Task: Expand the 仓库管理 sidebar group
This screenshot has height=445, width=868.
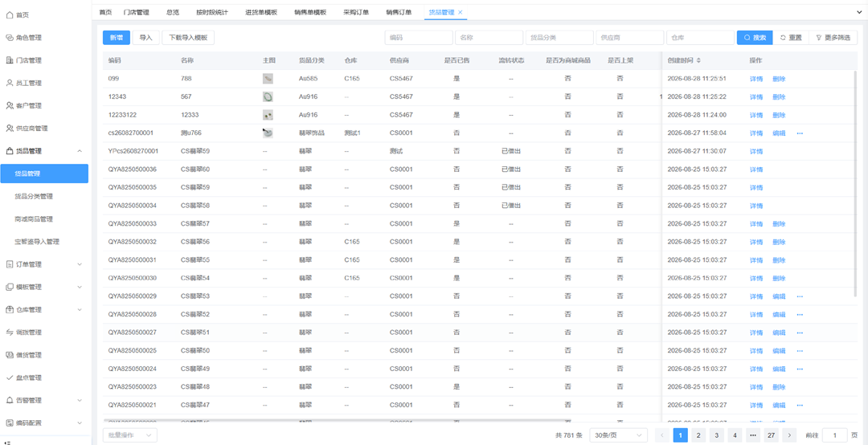Action: 80,310
